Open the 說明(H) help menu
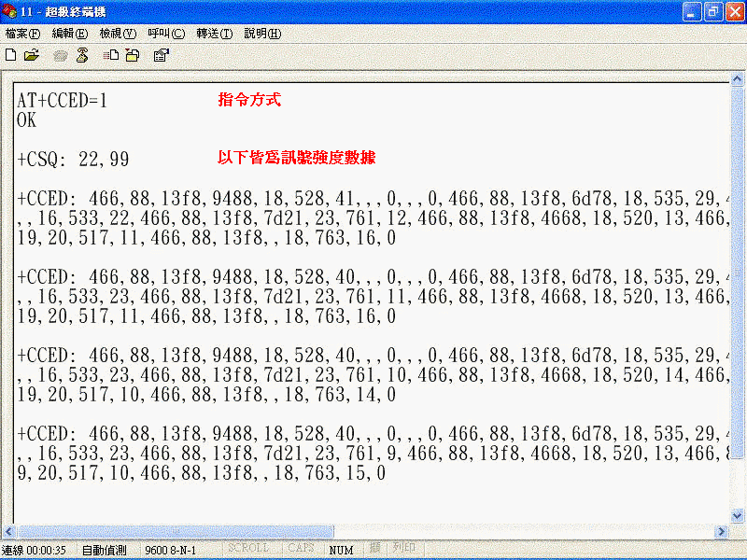 (262, 34)
